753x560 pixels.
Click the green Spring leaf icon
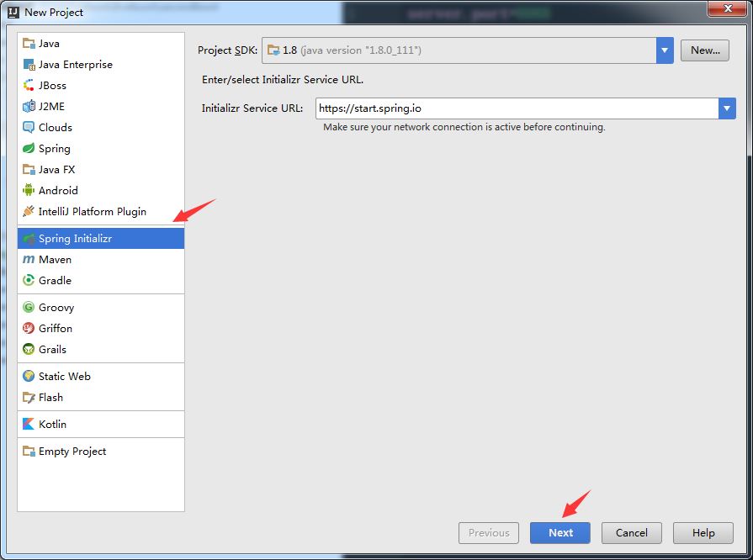click(29, 149)
